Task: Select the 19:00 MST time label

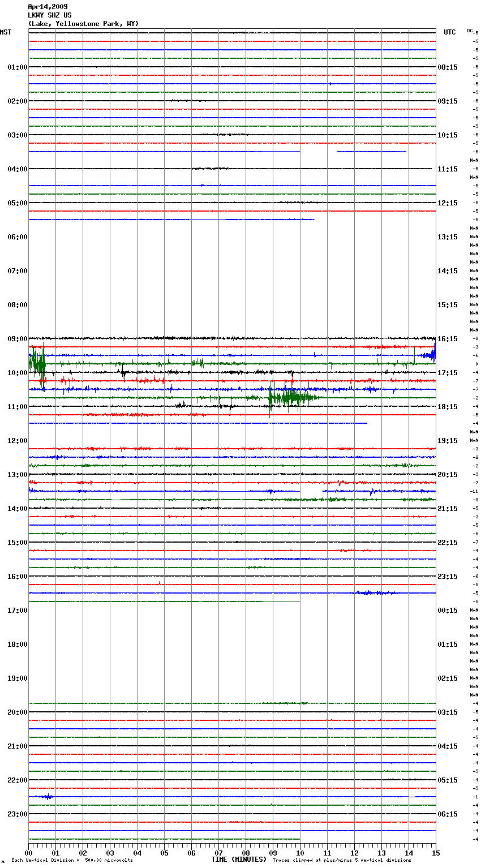Action: 18,678
